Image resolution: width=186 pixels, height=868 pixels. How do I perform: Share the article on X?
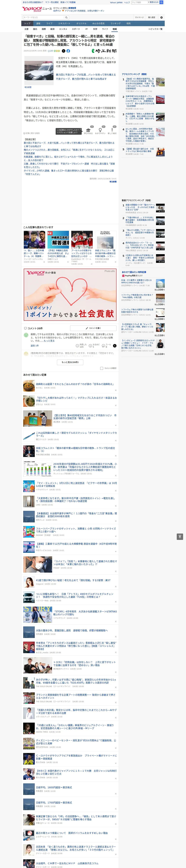[63, 51]
